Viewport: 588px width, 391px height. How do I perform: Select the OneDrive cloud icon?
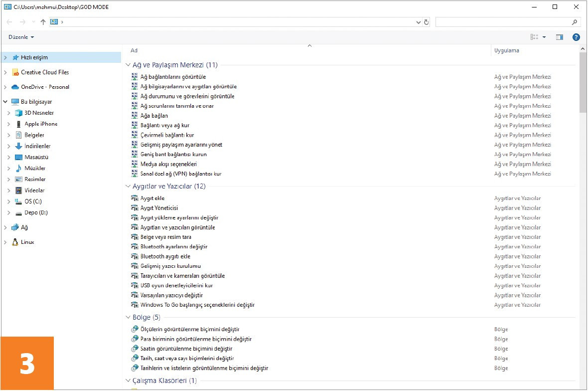(x=15, y=87)
